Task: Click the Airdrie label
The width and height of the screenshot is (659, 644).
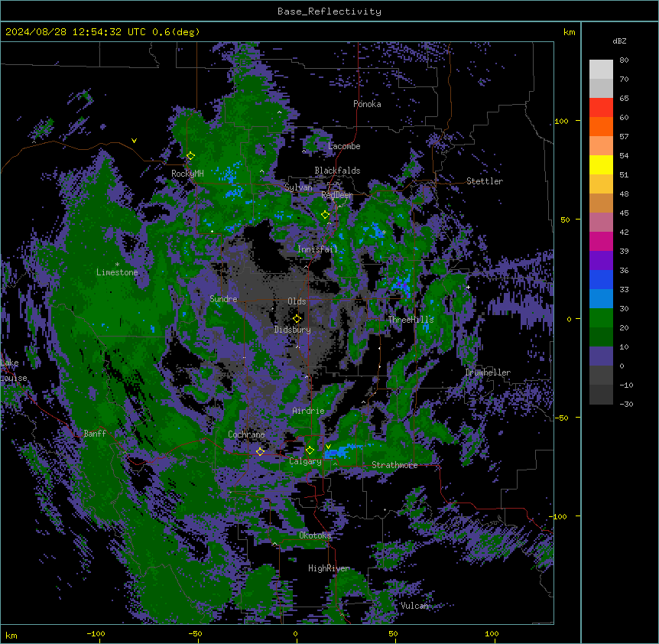Action: point(308,411)
